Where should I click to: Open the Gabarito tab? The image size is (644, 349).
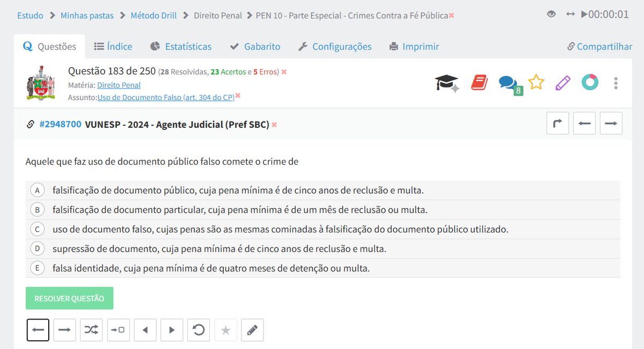pyautogui.click(x=255, y=47)
